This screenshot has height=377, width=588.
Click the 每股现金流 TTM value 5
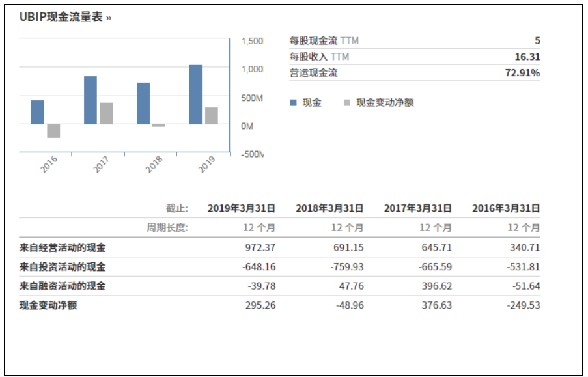click(537, 40)
